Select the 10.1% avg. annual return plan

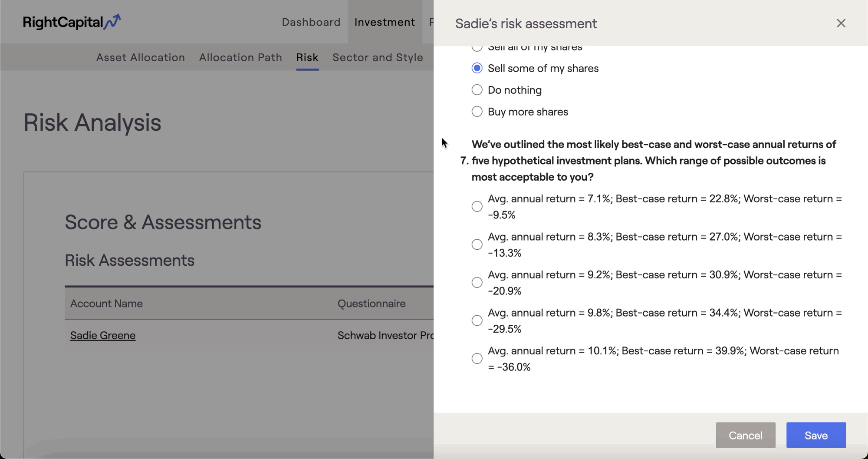point(477,359)
